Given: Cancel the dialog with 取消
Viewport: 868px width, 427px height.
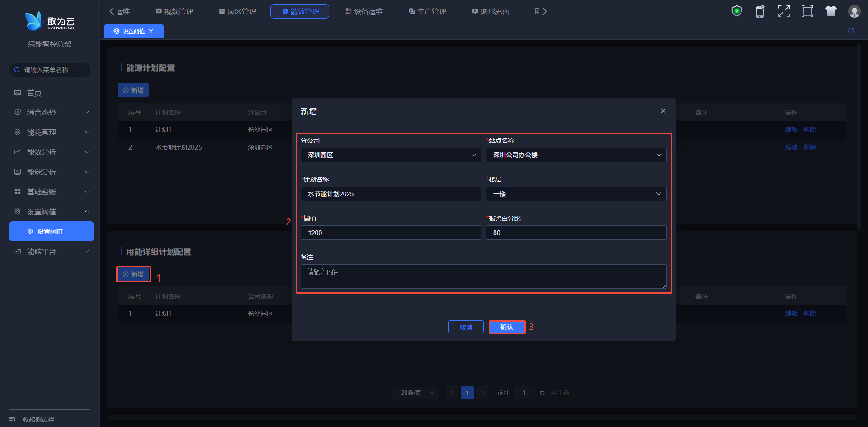Looking at the screenshot, I should click(x=466, y=327).
